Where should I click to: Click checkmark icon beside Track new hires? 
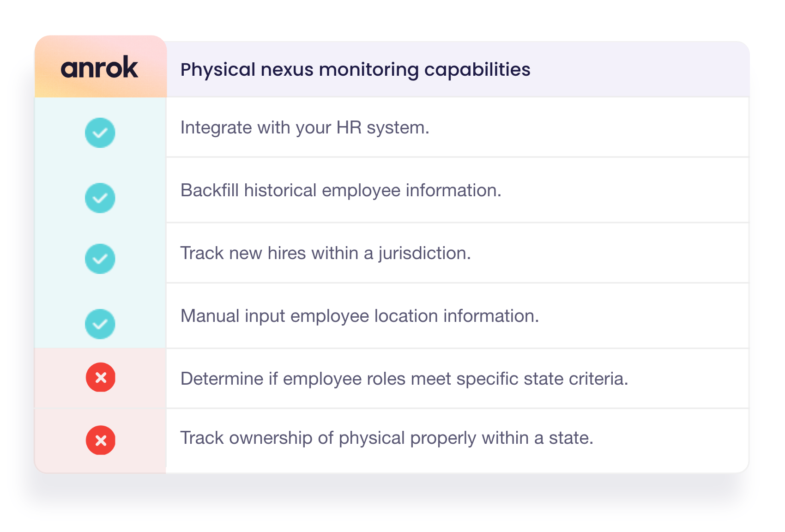click(100, 259)
